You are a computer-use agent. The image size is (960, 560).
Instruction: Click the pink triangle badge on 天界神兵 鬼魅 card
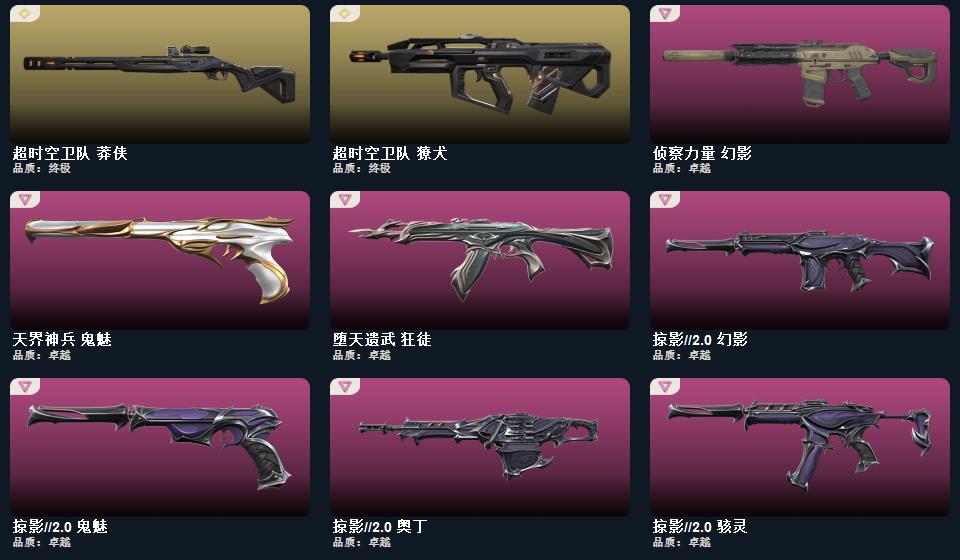[24, 200]
